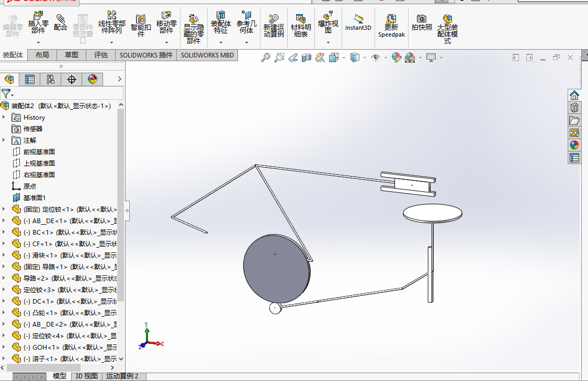588x381 pixels.
Task: Switch to the 模型 (Model) bottom tab
Action: tap(59, 376)
